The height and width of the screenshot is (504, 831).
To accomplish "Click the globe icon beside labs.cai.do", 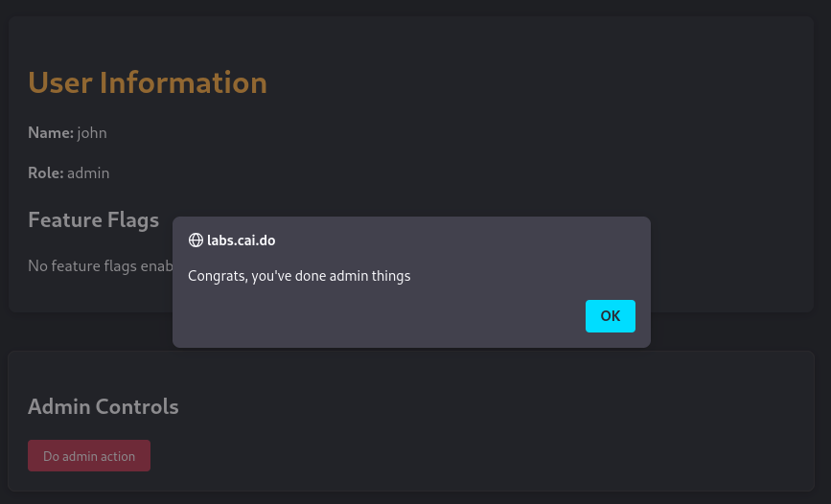I will pos(196,241).
